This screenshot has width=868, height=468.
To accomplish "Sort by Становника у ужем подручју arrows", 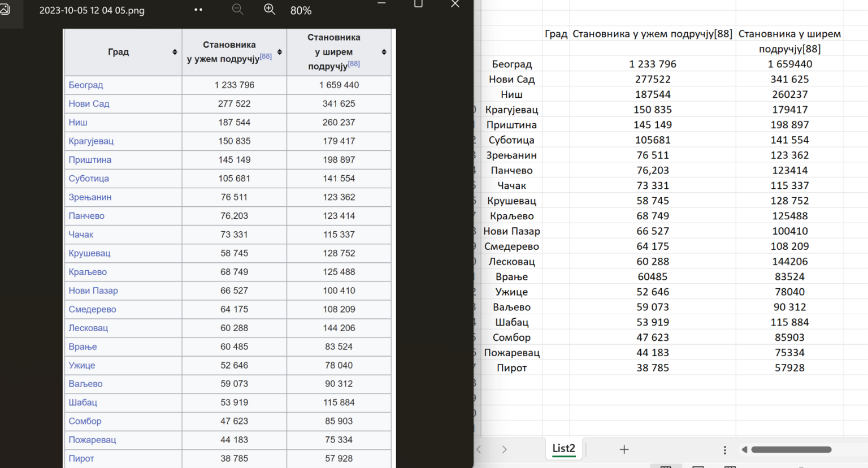I will (x=280, y=52).
